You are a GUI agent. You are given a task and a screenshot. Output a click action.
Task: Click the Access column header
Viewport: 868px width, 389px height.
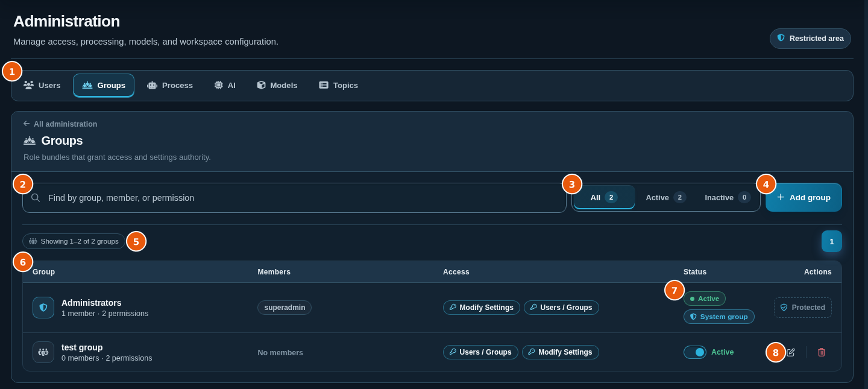coord(456,272)
